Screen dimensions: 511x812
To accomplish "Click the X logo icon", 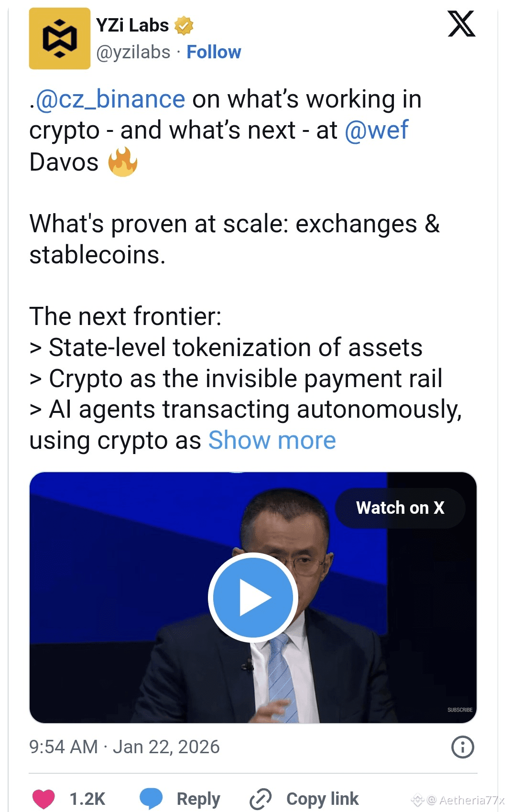I will (x=461, y=24).
